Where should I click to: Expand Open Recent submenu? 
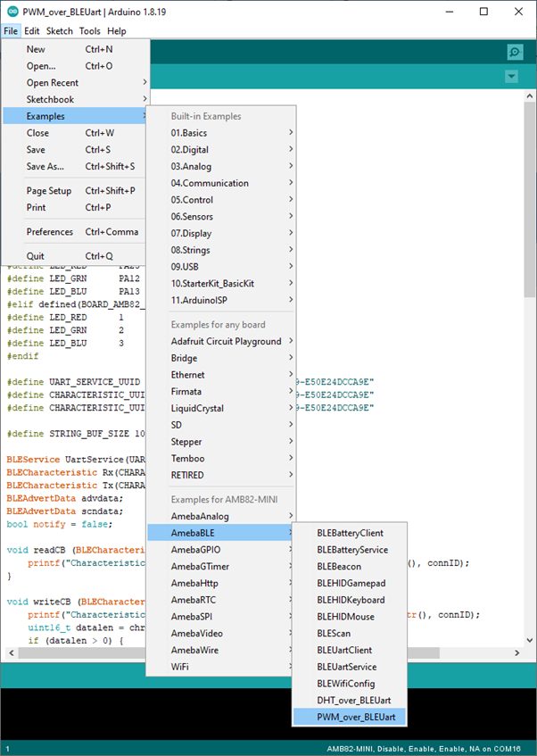point(53,83)
